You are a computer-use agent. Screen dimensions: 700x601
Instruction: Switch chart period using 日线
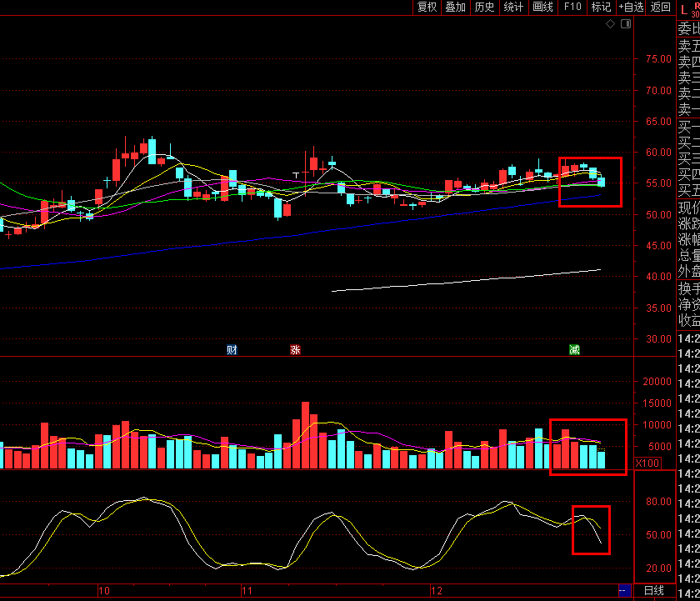654,591
